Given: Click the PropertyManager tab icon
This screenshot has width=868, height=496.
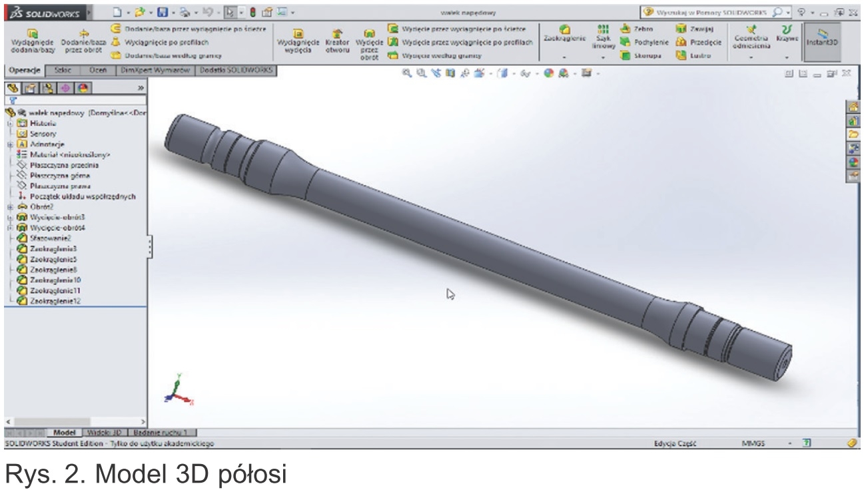Looking at the screenshot, I should coord(29,88).
